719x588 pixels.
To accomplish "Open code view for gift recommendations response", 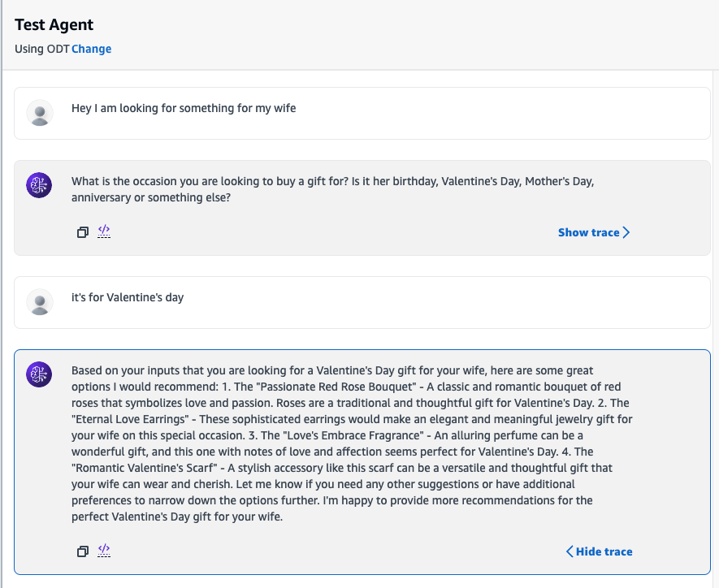I will (x=104, y=551).
